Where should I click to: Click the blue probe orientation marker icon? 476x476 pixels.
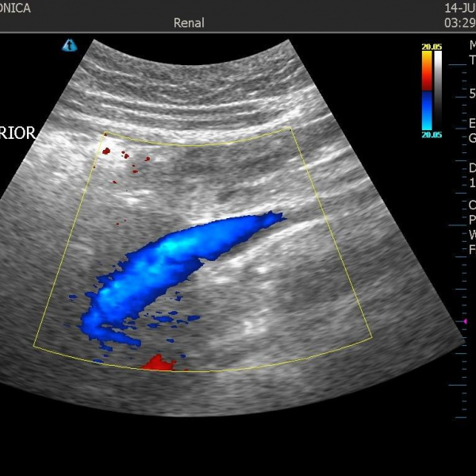pos(69,45)
